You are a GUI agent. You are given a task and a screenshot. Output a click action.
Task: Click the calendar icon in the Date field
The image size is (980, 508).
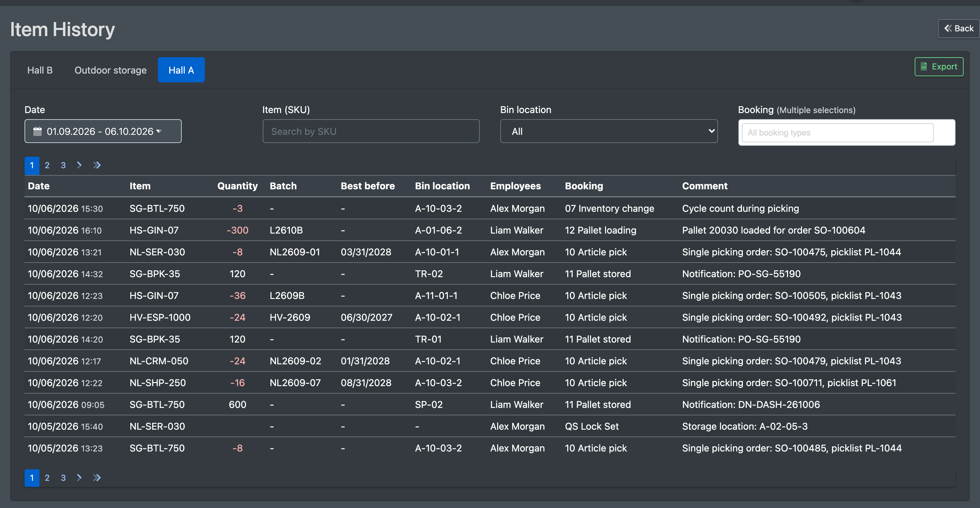click(37, 131)
